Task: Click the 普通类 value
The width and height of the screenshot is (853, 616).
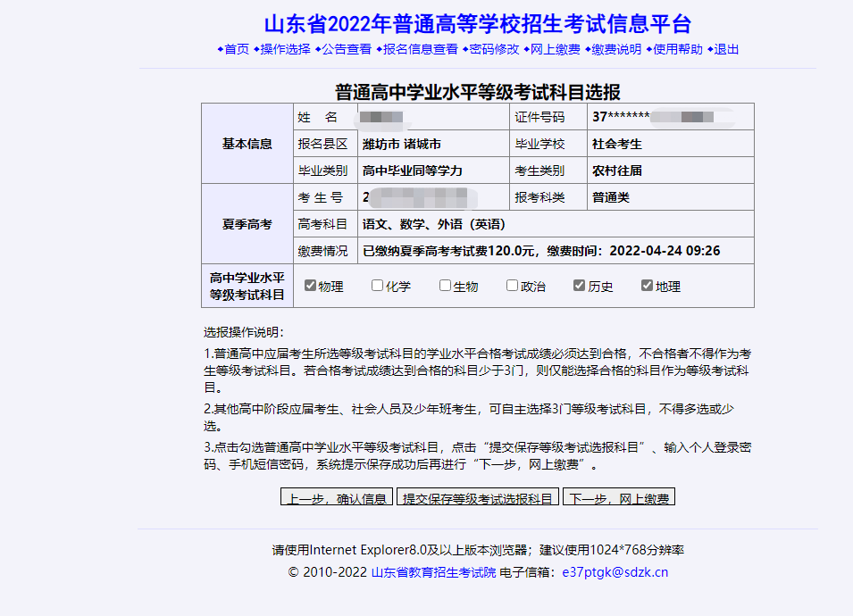Action: 611,197
